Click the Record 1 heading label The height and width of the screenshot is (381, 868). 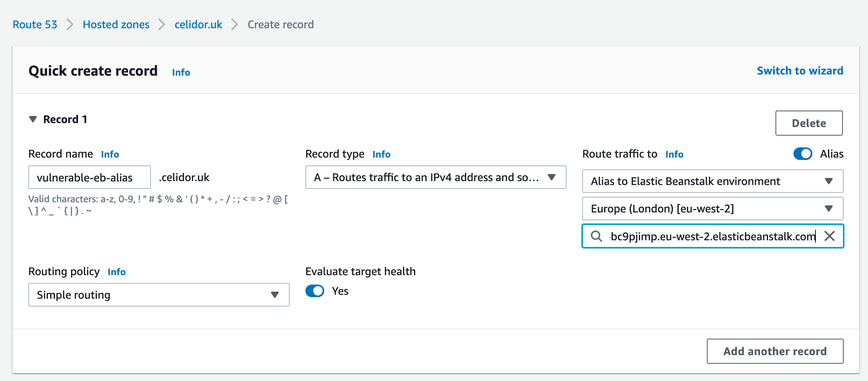[x=65, y=119]
